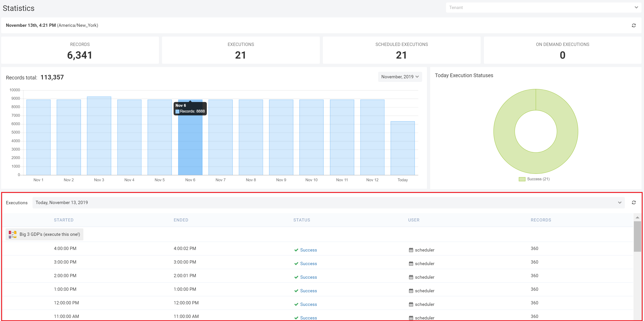The image size is (644, 321).
Task: Click the Nov 1 bar in chart
Action: pyautogui.click(x=38, y=137)
